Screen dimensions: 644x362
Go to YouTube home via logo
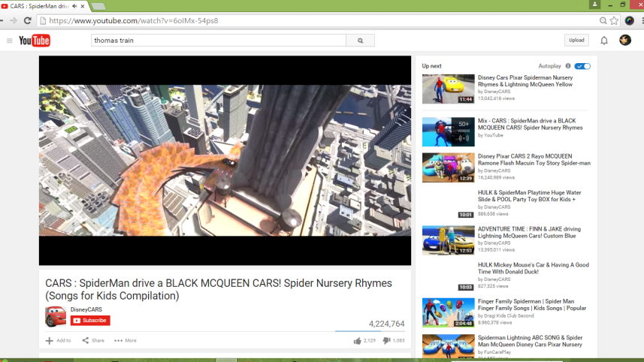35,41
